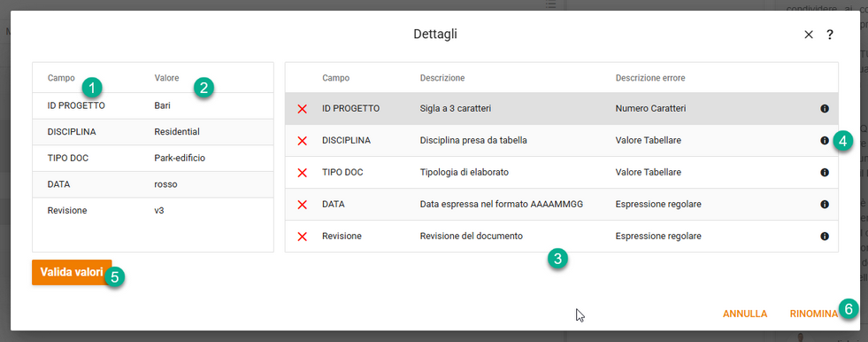Select 'Sigla a 3 caratteri' description
This screenshot has height=342, width=868.
click(456, 109)
